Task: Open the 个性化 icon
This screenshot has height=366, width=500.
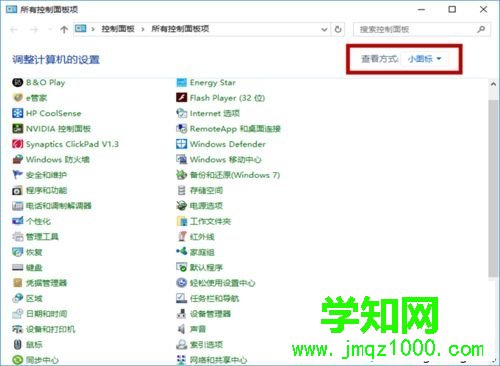Action: click(x=17, y=221)
